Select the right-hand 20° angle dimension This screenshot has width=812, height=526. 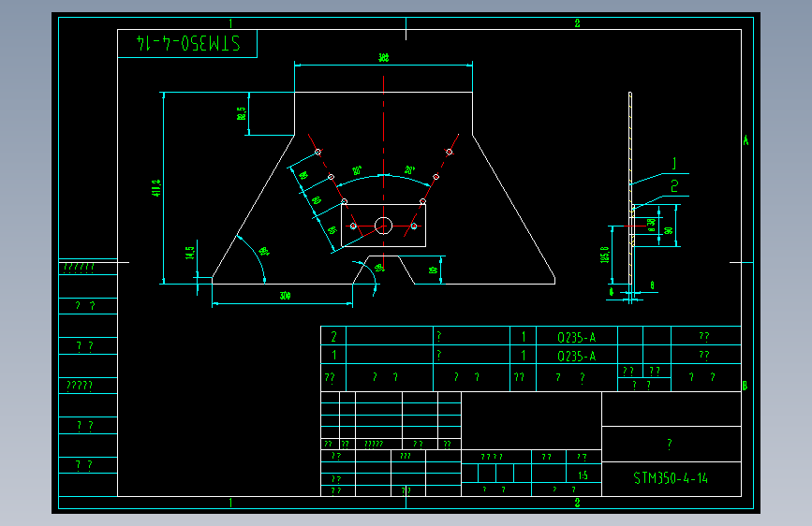409,169
